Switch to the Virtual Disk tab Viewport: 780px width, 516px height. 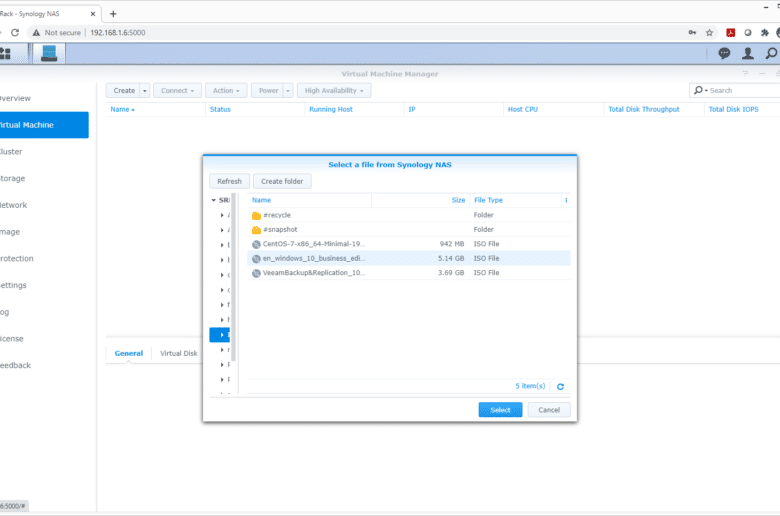[x=179, y=353]
